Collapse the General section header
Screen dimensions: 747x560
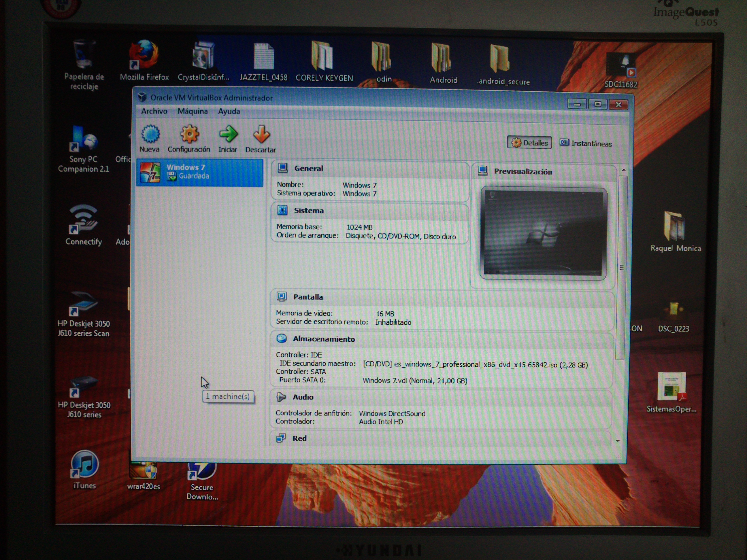pos(308,169)
